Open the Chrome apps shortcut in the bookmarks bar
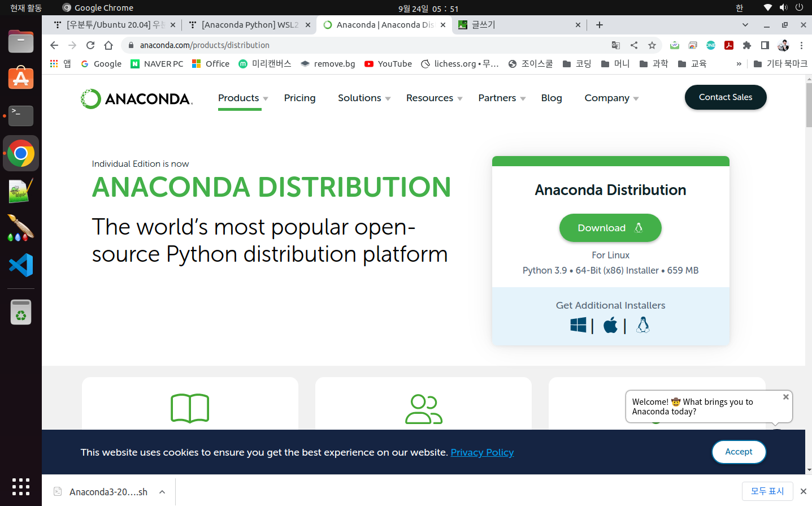812x506 pixels. pyautogui.click(x=60, y=64)
